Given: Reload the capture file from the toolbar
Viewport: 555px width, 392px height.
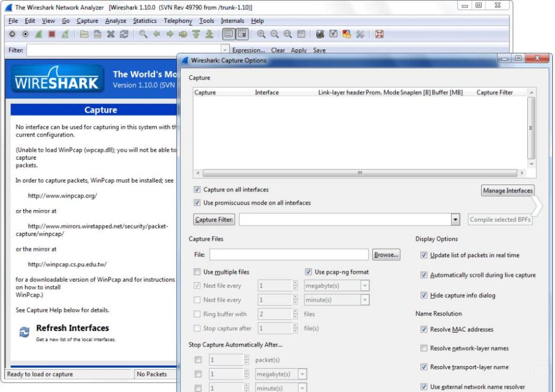Looking at the screenshot, I should (x=124, y=34).
